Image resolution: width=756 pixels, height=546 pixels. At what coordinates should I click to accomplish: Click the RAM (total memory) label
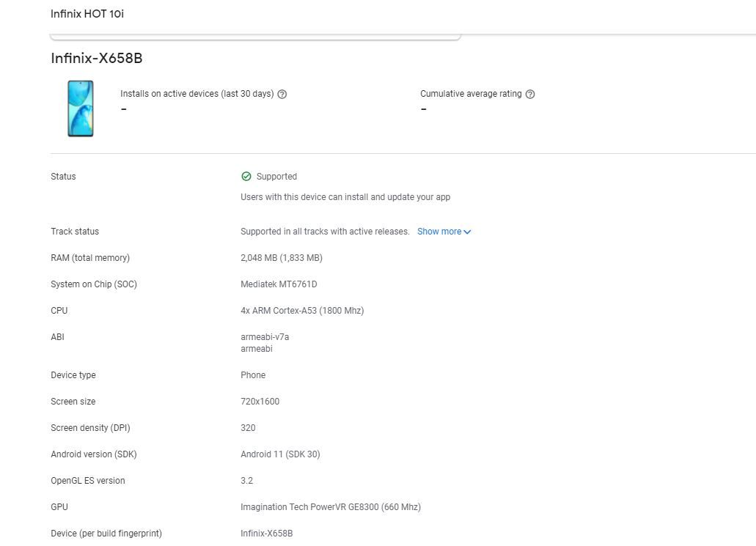90,258
